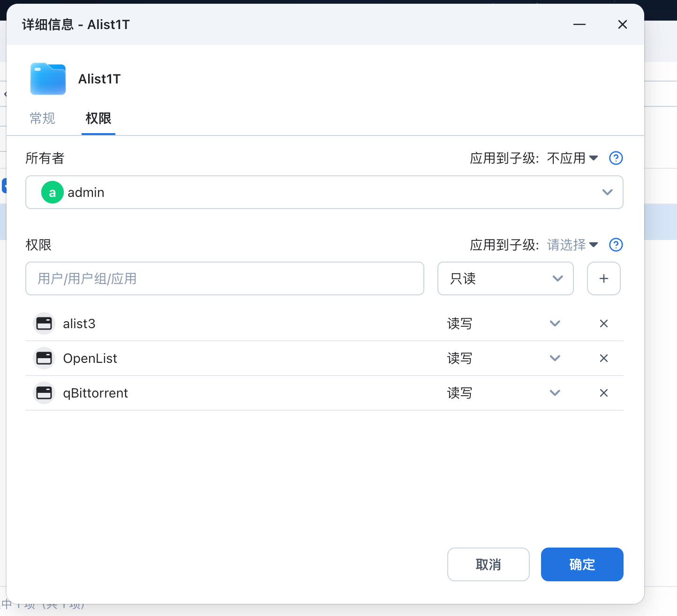This screenshot has width=677, height=616.
Task: Remove the OpenList permission entry
Action: coord(603,358)
